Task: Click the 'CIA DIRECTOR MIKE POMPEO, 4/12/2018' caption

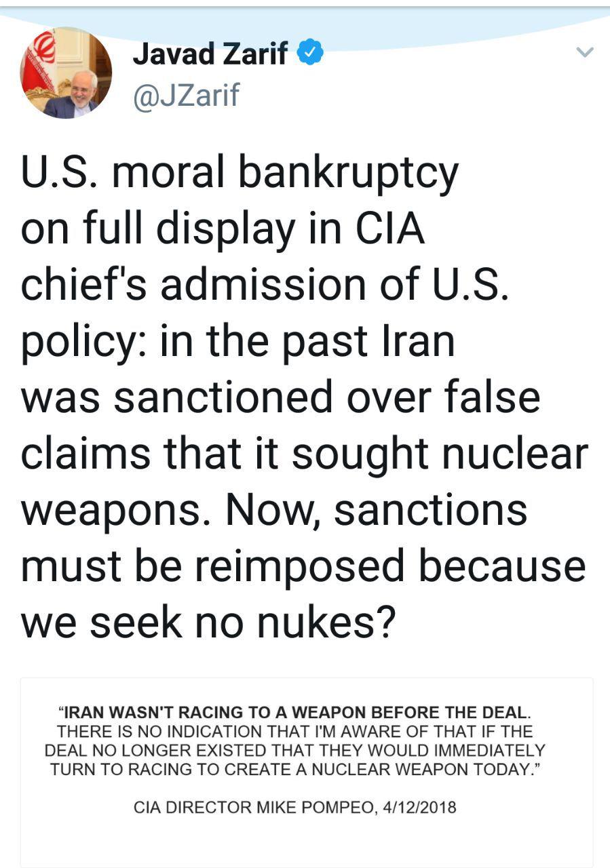Action: [x=295, y=808]
